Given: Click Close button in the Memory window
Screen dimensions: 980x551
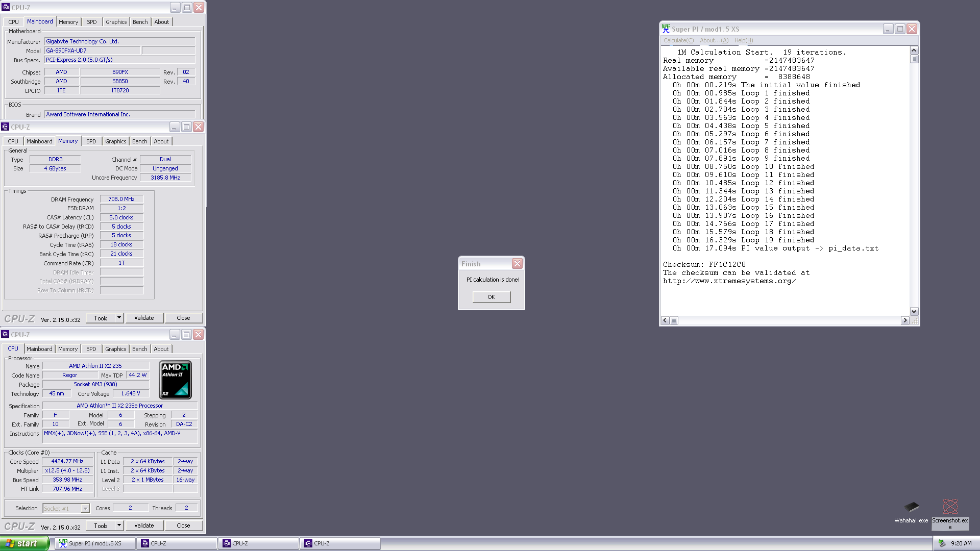Looking at the screenshot, I should (x=183, y=318).
